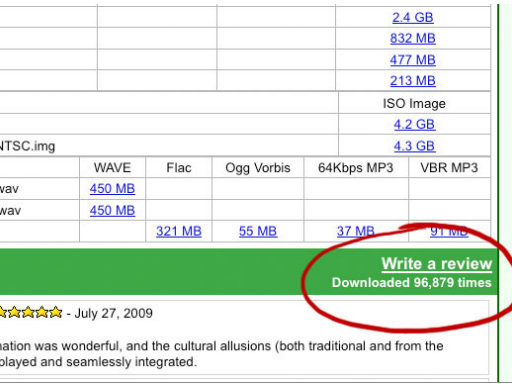Select the ISO Image column header
Screen dimensions: 512x384
[x=414, y=104]
